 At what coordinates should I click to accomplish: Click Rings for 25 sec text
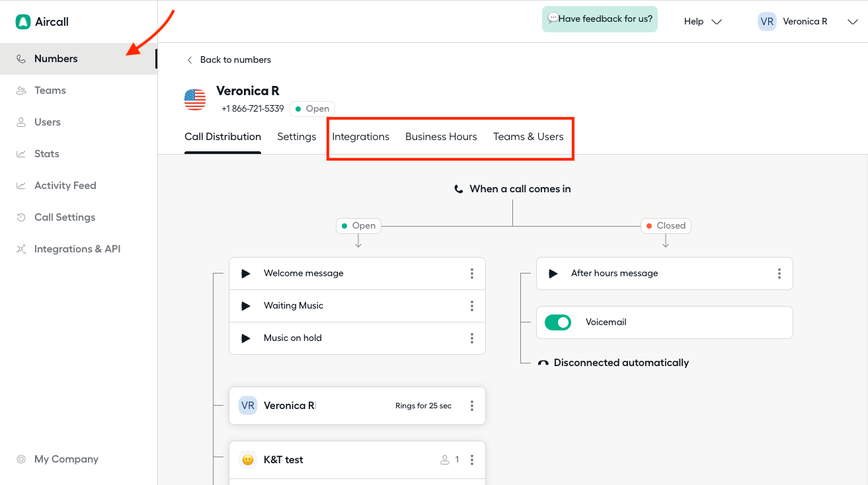coord(424,406)
